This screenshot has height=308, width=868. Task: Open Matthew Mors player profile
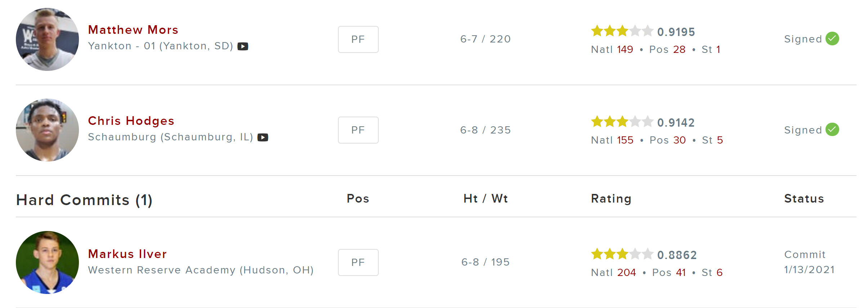coord(133,30)
